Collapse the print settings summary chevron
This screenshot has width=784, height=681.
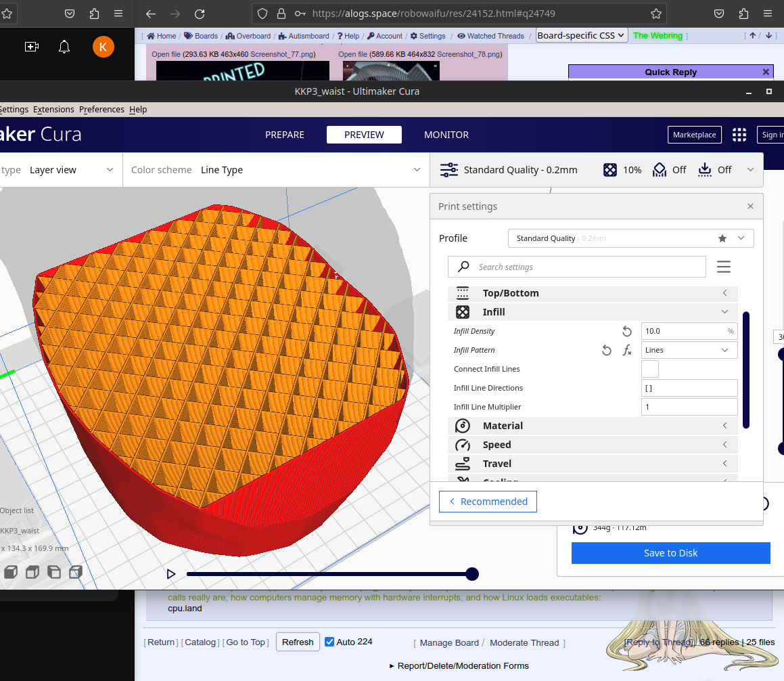tap(750, 170)
